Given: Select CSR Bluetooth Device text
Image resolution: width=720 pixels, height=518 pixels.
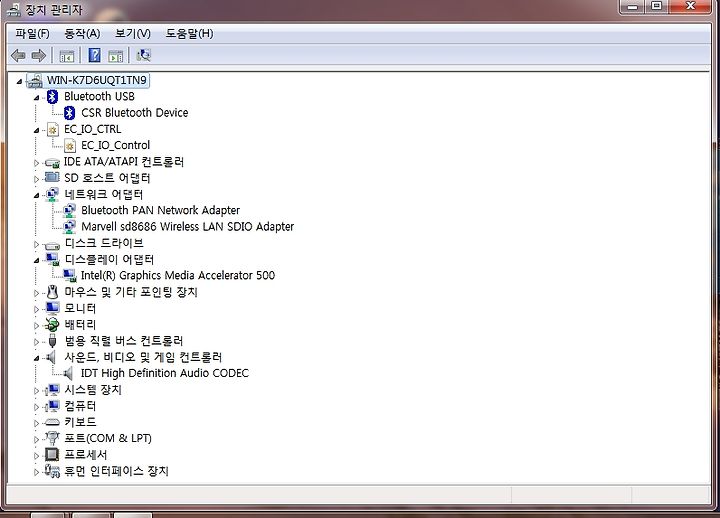Looking at the screenshot, I should (x=135, y=113).
